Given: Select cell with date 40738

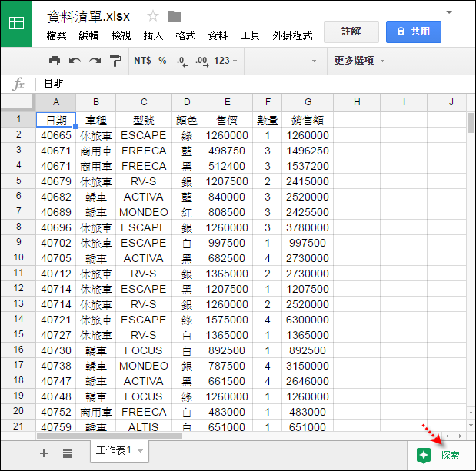Looking at the screenshot, I should click(x=56, y=366).
